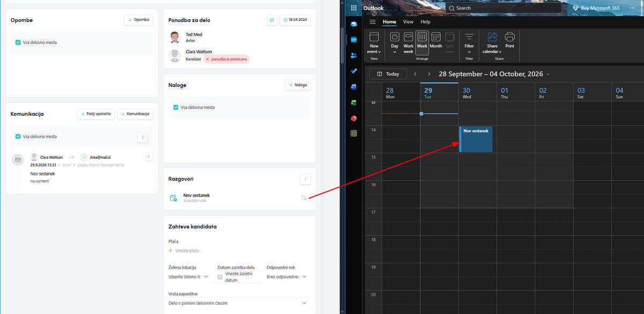The height and width of the screenshot is (314, 644).
Task: Click calendar sync icon beside Nov sestanek
Action: pos(304,198)
